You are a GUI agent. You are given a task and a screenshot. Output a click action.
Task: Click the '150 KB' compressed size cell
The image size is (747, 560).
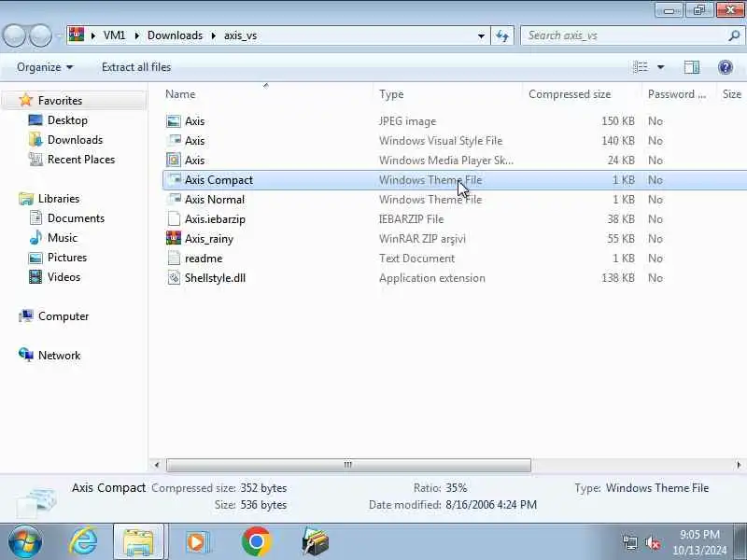point(618,121)
